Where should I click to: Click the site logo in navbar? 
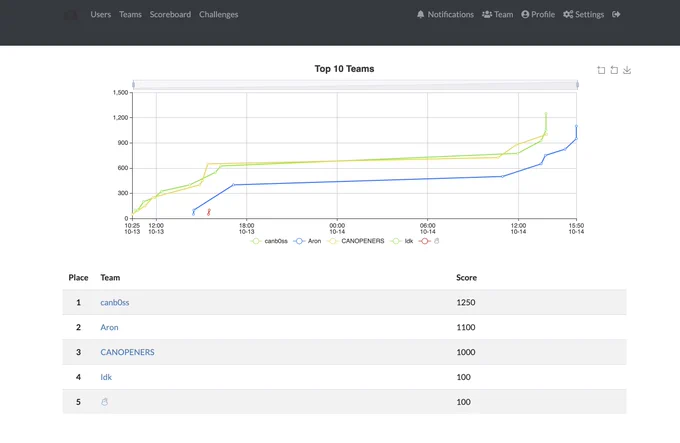pyautogui.click(x=71, y=15)
